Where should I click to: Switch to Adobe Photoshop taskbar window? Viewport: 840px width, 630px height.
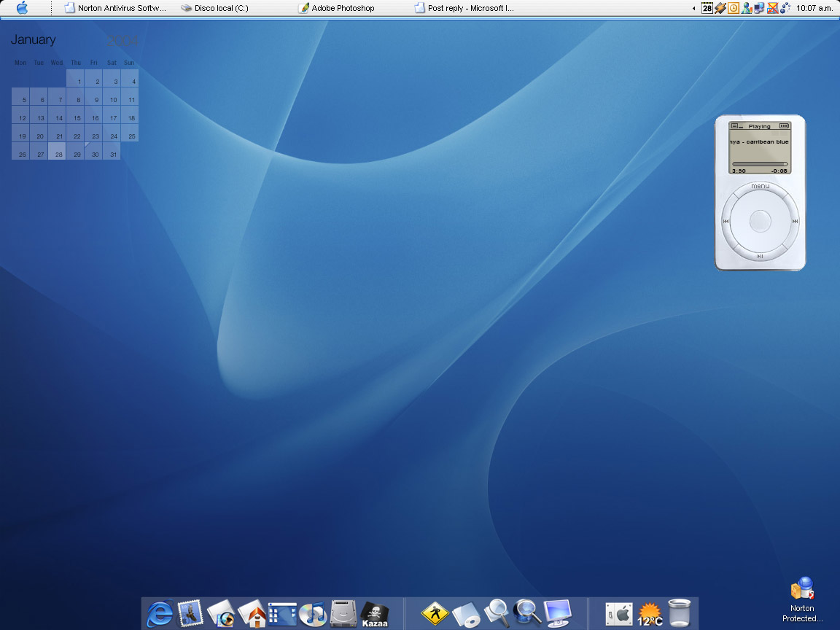336,8
